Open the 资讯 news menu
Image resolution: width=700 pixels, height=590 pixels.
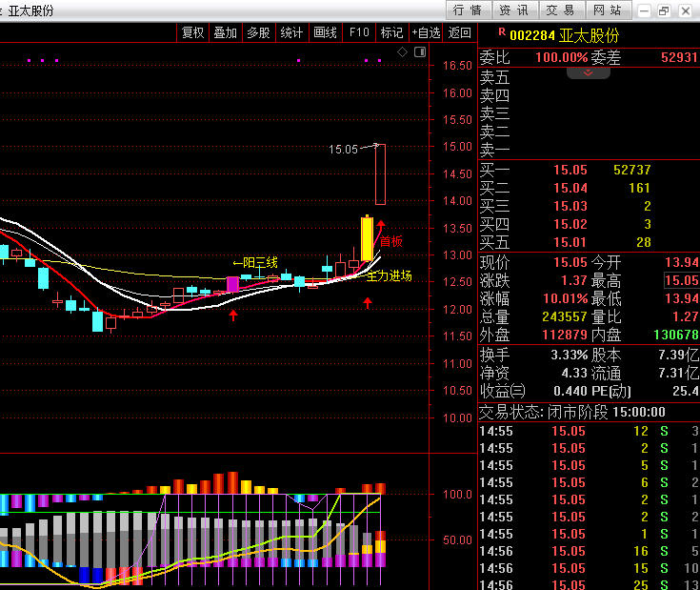tap(513, 10)
